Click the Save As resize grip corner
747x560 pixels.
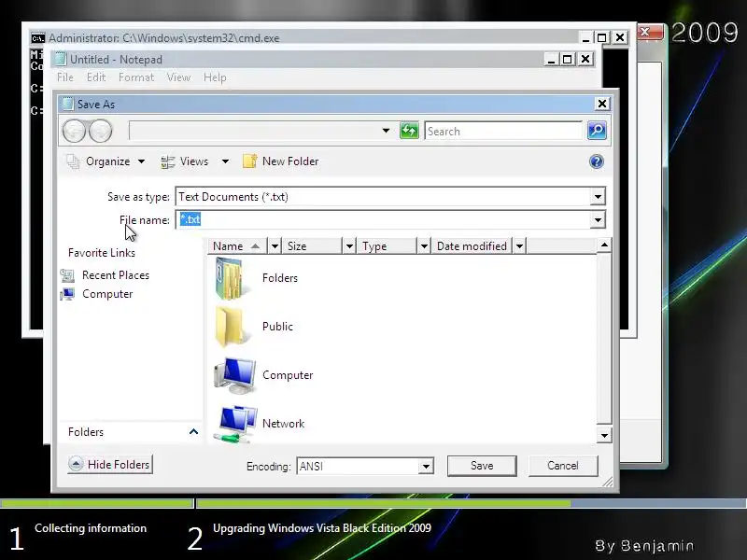608,482
